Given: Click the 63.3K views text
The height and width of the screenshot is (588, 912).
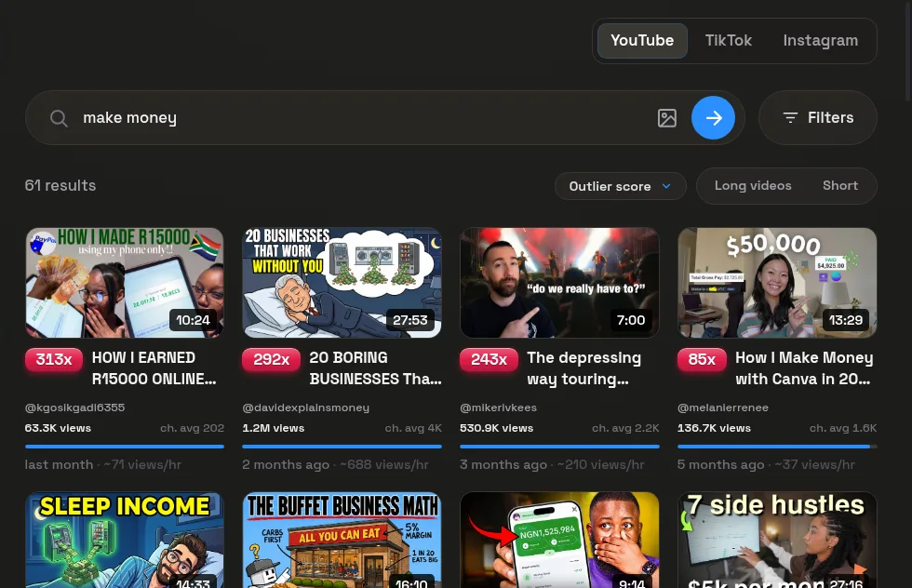Looking at the screenshot, I should [58, 428].
